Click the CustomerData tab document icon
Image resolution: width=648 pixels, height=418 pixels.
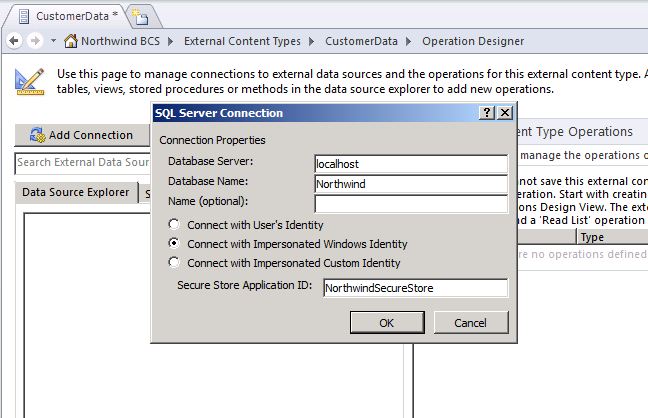24,17
